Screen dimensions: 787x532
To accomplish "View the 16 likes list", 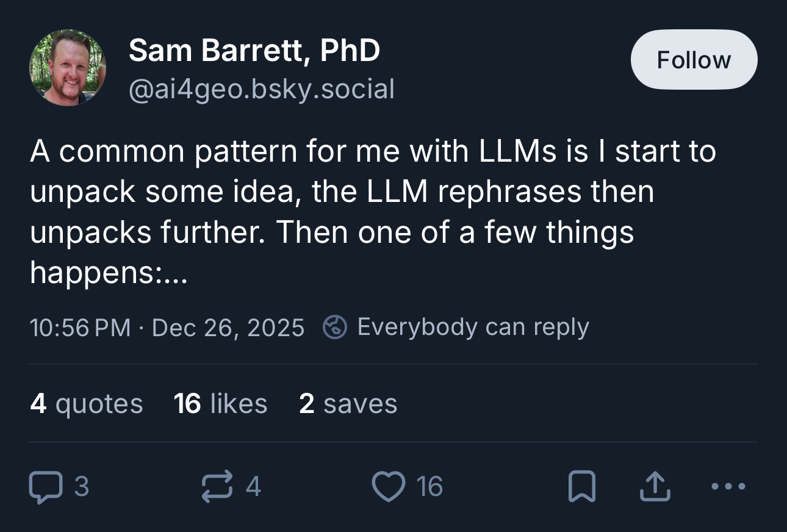I will 220,404.
